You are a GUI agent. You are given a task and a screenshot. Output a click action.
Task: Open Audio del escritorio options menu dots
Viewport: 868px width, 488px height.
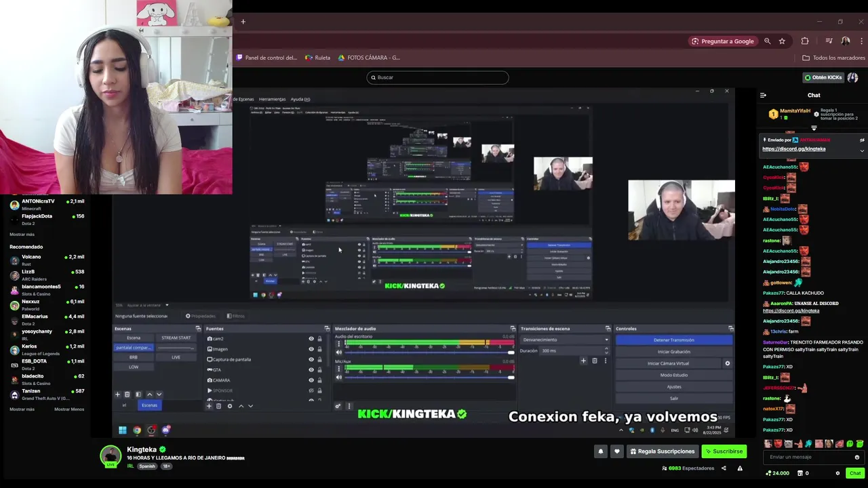click(x=339, y=344)
